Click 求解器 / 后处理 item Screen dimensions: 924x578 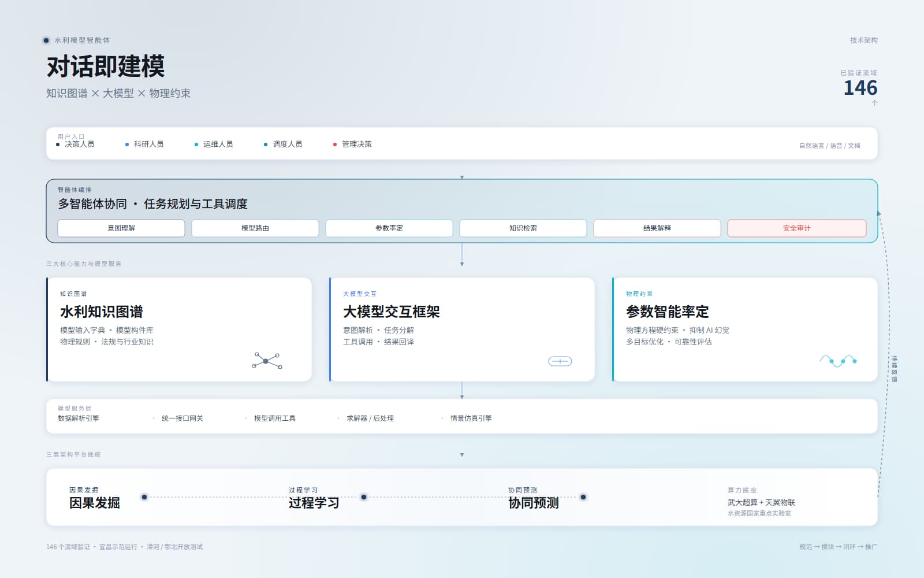pos(370,418)
